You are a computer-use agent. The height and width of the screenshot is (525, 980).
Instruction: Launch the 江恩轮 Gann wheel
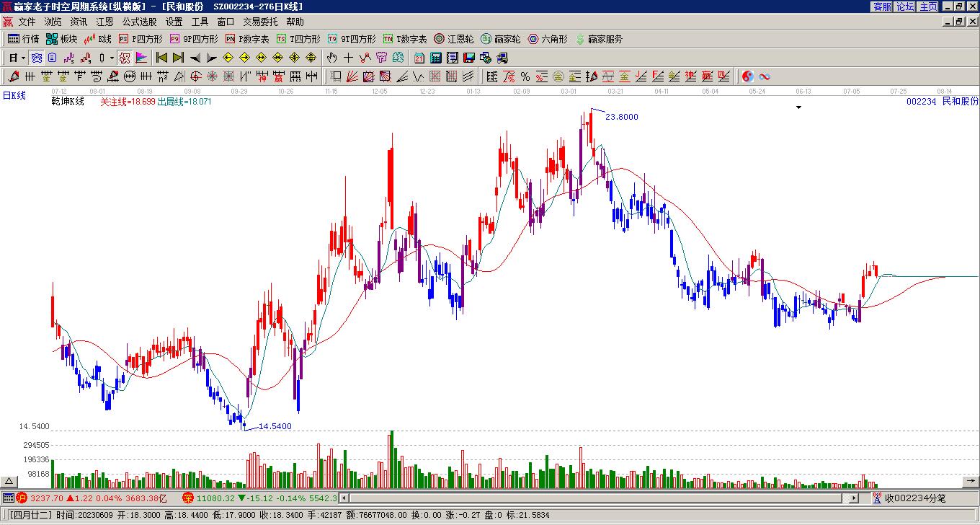point(454,39)
